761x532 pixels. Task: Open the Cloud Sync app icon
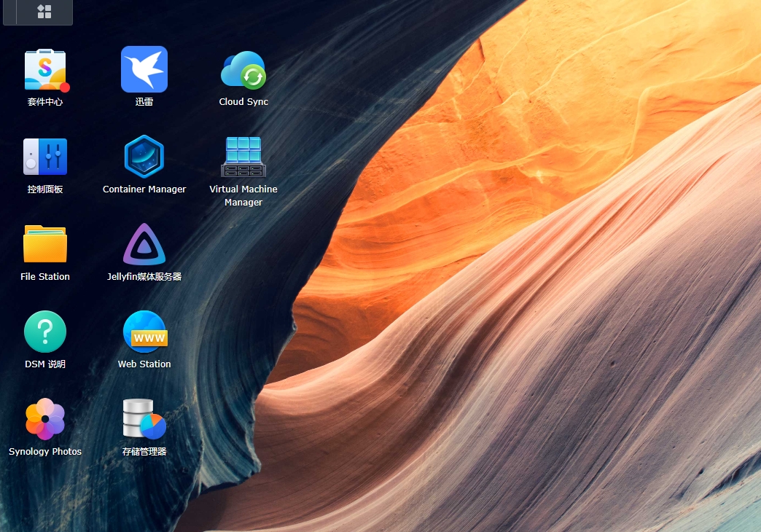click(243, 70)
